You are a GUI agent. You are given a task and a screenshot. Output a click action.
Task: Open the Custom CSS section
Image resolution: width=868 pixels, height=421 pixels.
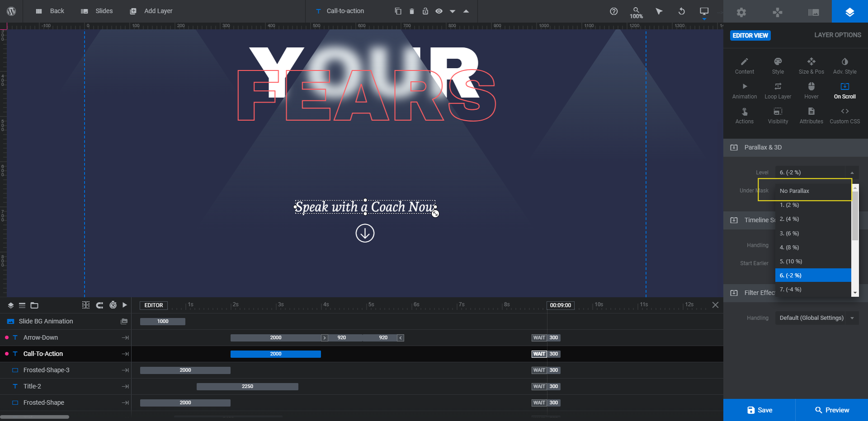click(x=844, y=116)
